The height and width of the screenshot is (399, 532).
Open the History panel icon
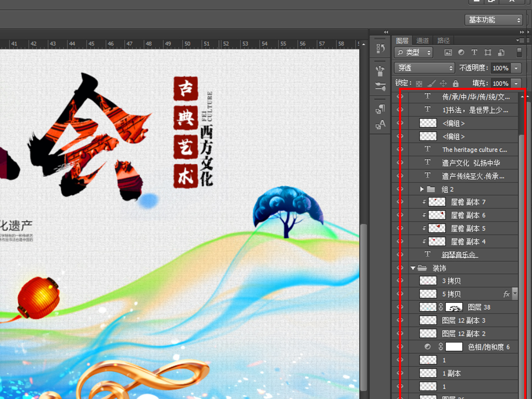(x=380, y=49)
